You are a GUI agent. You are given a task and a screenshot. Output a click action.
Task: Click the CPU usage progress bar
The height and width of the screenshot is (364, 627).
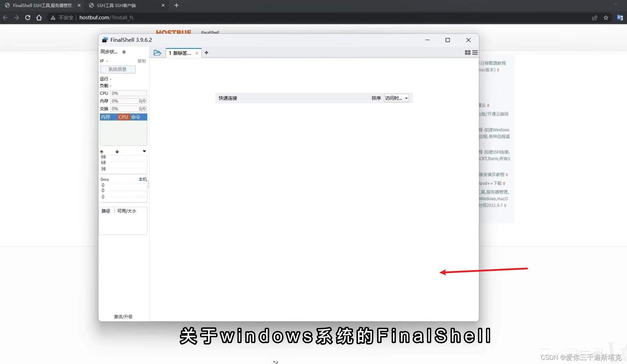tap(128, 93)
